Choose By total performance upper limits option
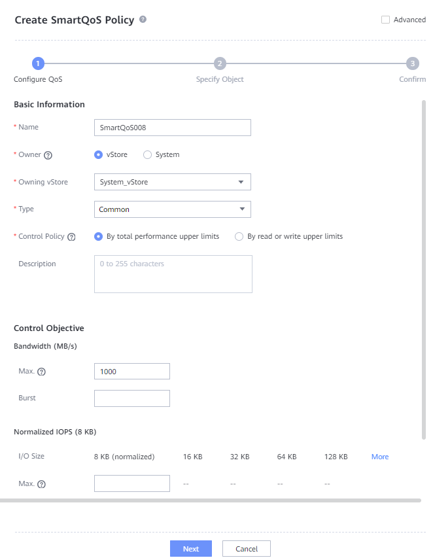 98,236
